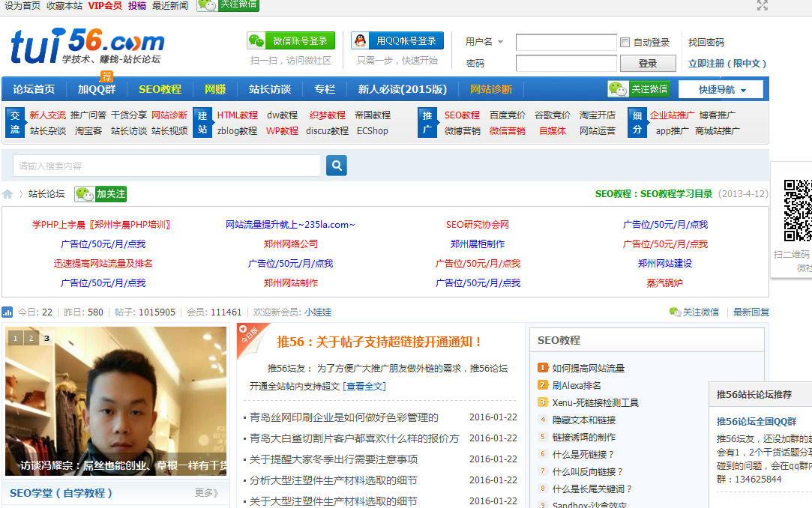Click the 新人交流 category link
This screenshot has width=812, height=508.
48,115
